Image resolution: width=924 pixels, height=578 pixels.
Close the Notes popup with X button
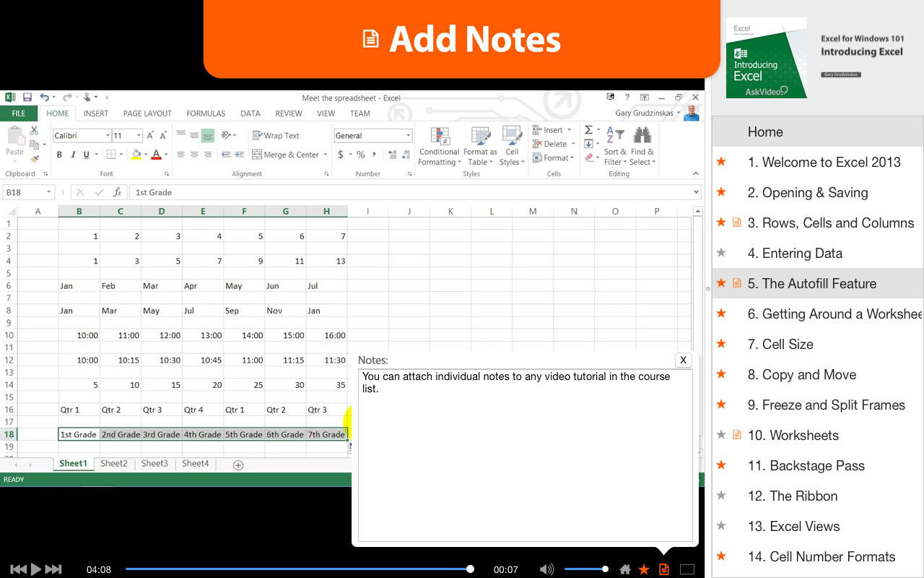[x=683, y=360]
